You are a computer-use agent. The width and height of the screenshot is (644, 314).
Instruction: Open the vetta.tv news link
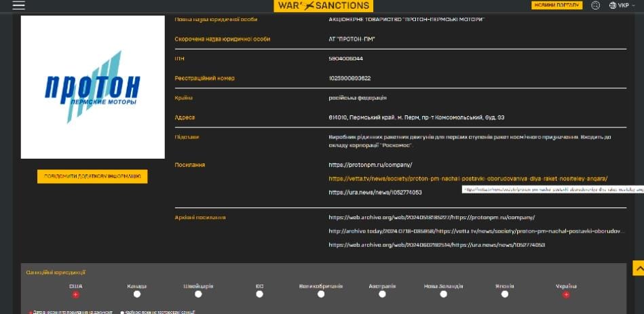468,178
